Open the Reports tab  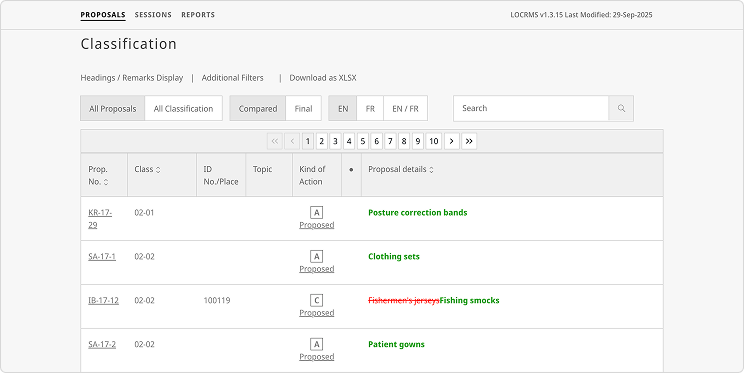tap(198, 15)
